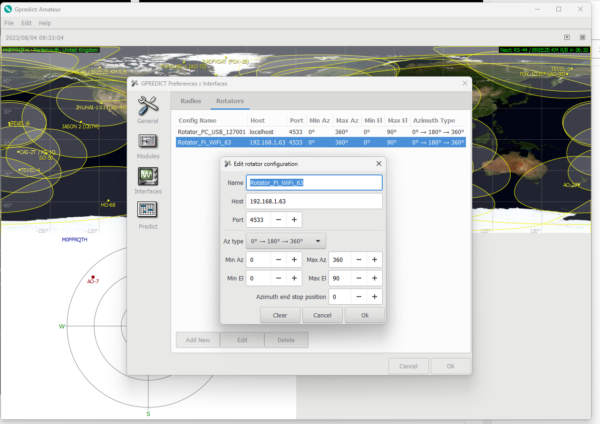600x424 pixels.
Task: Open the Predict preferences section icon
Action: (148, 210)
